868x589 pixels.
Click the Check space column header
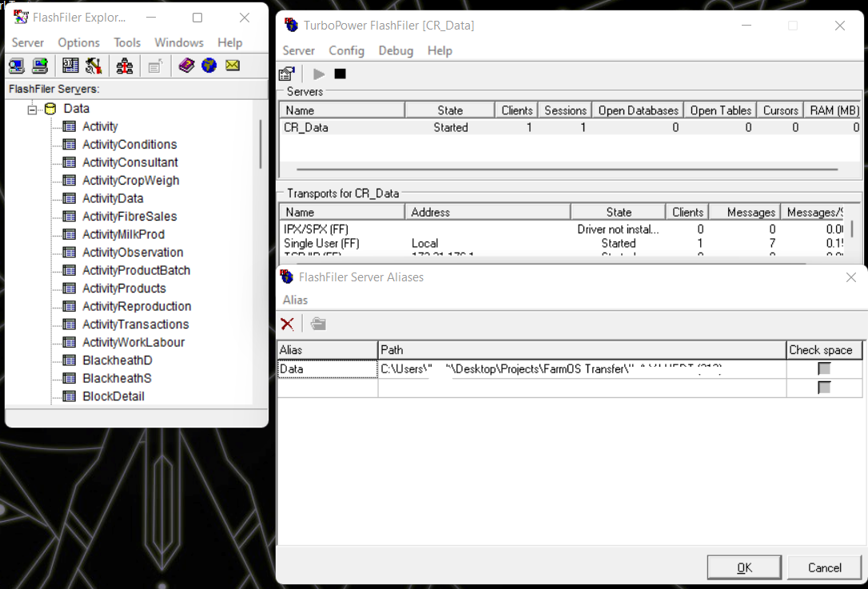824,350
